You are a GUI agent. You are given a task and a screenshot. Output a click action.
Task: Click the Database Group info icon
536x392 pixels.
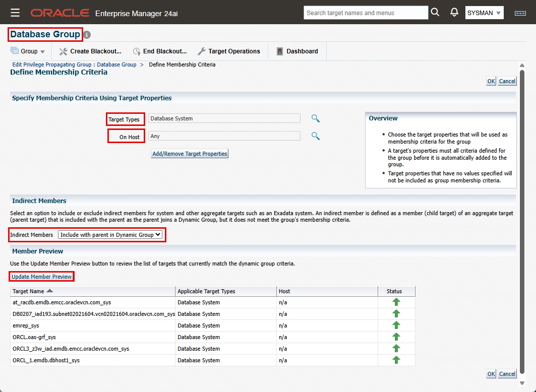(87, 35)
